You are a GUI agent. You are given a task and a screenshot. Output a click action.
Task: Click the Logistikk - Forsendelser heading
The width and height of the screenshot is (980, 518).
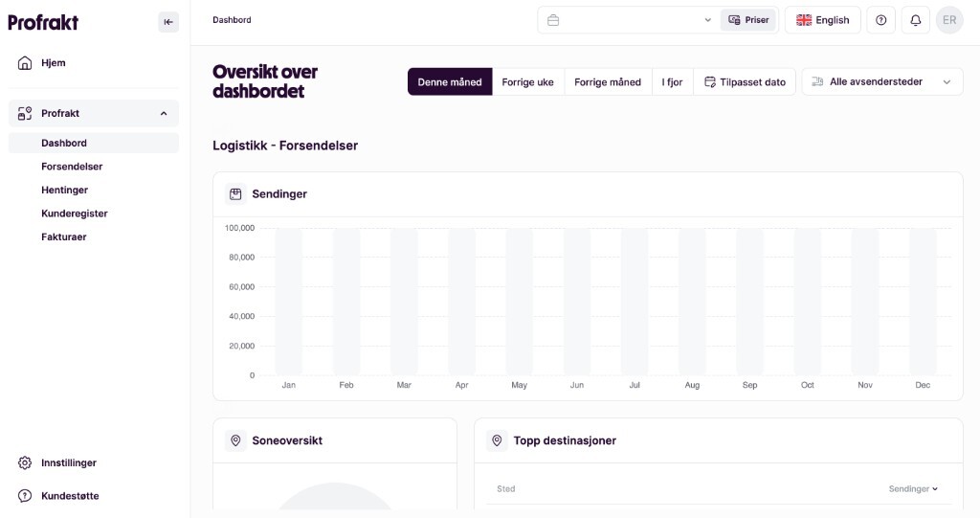click(285, 146)
